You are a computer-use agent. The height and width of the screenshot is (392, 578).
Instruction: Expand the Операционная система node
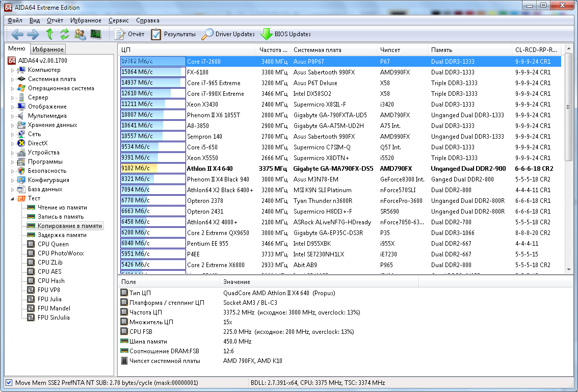point(12,89)
